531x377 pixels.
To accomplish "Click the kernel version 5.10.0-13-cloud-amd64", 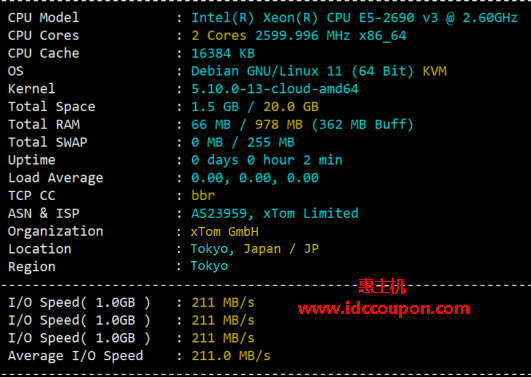I will click(275, 89).
